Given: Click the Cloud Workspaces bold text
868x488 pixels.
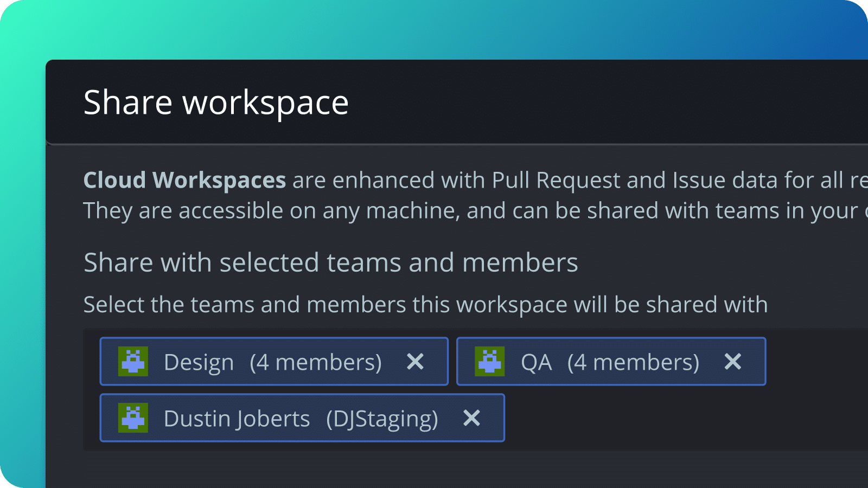Looking at the screenshot, I should pos(184,180).
